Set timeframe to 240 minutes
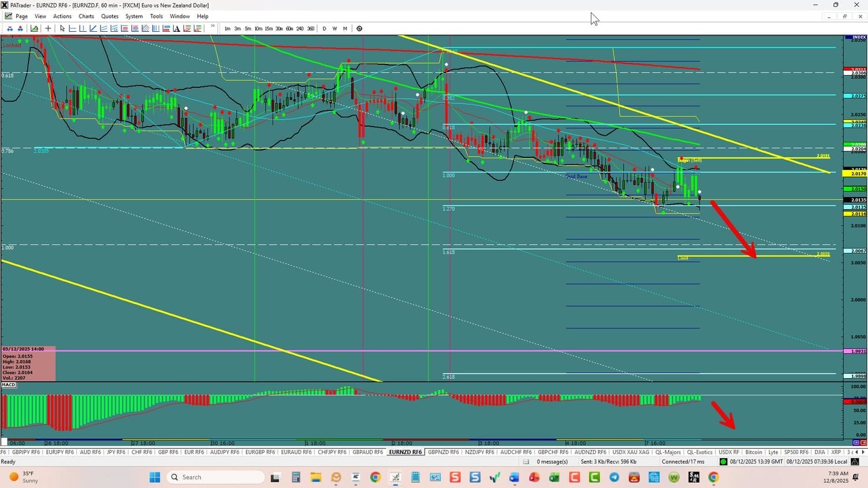The height and width of the screenshot is (488, 868). pyautogui.click(x=300, y=28)
